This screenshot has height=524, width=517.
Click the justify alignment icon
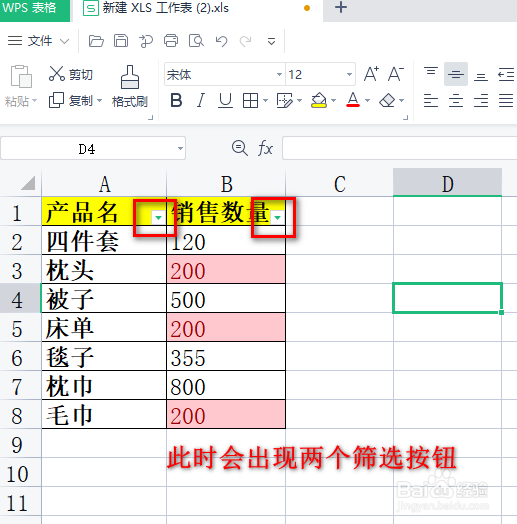click(506, 100)
